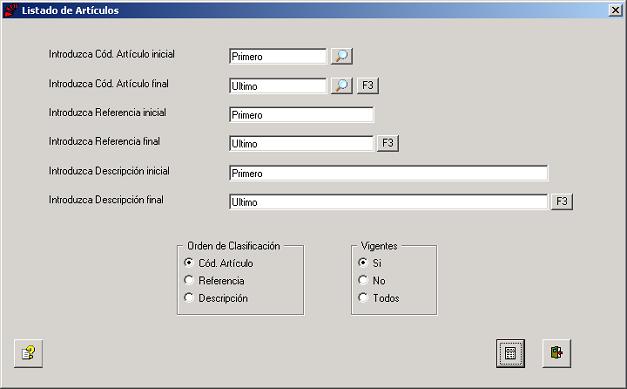Click the 'Vigentes' group title
The image size is (627, 389).
point(379,246)
